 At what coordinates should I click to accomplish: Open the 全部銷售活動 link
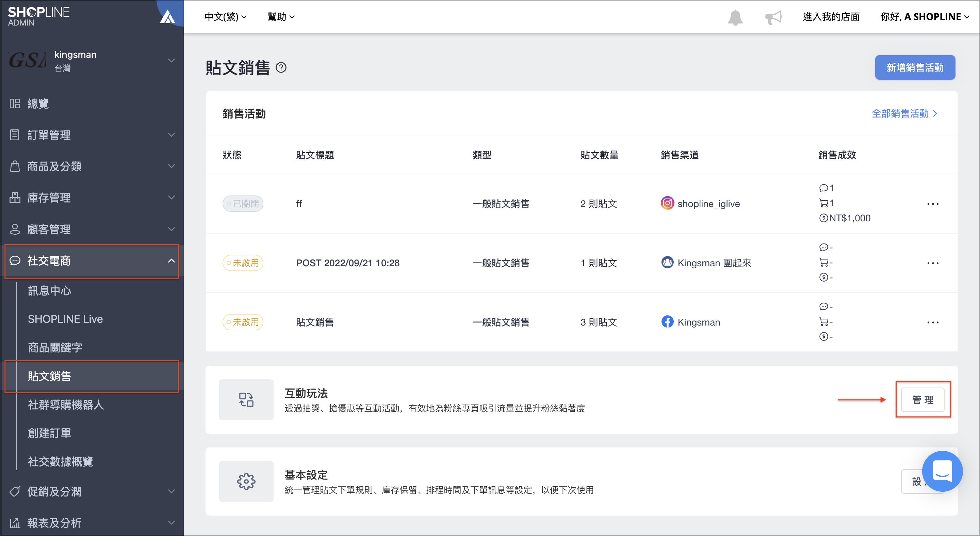click(904, 113)
